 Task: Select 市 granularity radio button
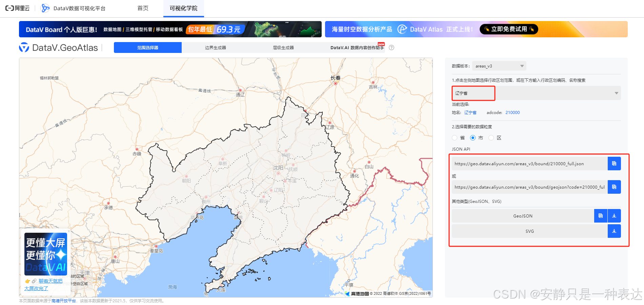pos(473,138)
